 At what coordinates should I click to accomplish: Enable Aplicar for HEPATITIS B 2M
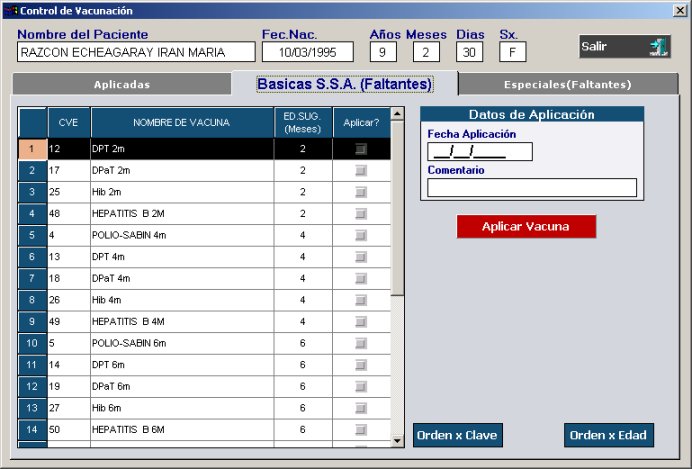tap(361, 214)
